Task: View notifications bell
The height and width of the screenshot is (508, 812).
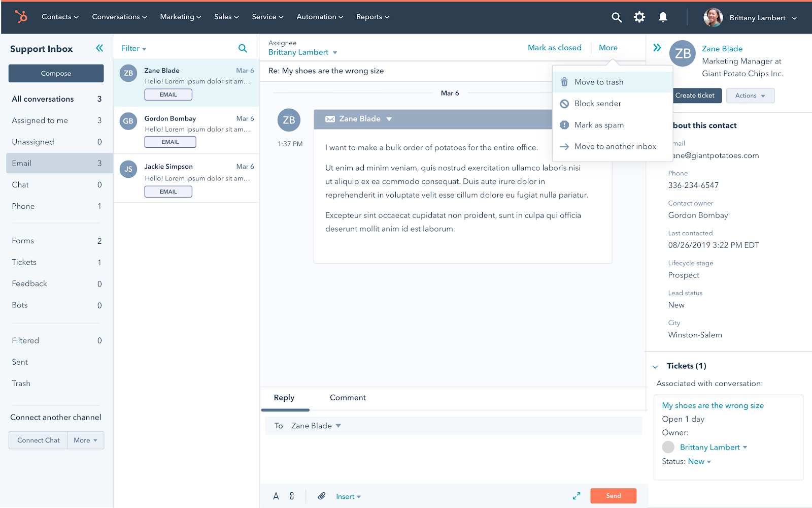Action: [663, 17]
